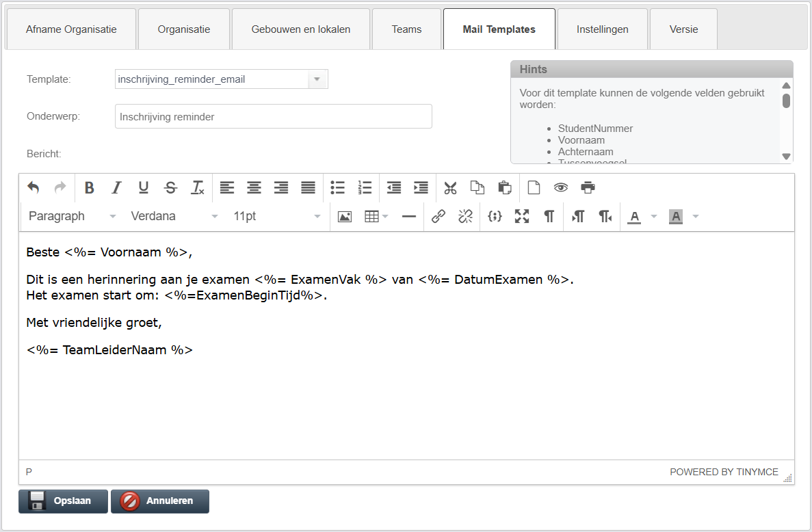The image size is (812, 532).
Task: Increase indent
Action: (x=421, y=187)
